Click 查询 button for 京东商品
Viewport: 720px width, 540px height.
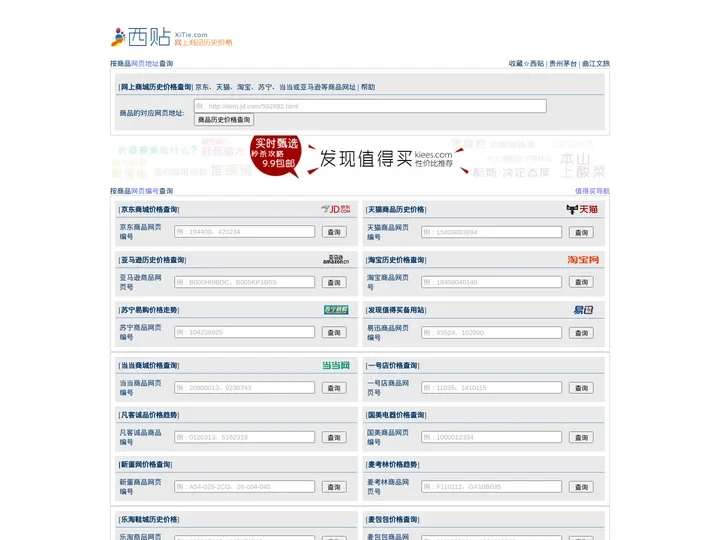pyautogui.click(x=334, y=232)
